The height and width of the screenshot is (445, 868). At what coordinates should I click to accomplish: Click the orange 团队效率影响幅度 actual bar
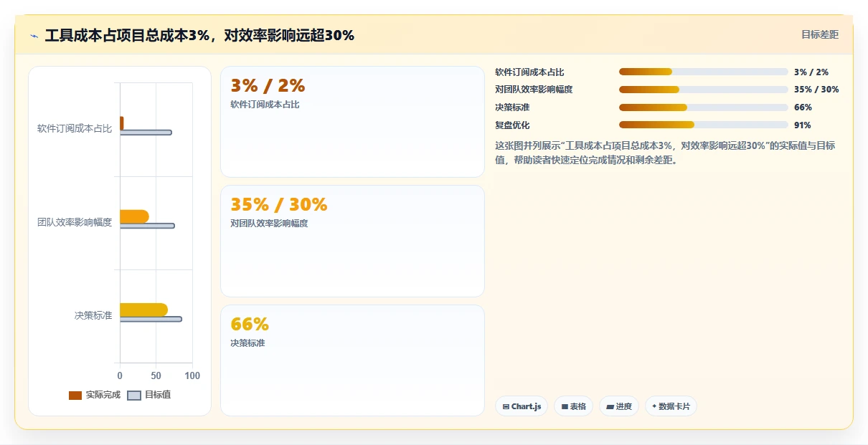point(134,216)
